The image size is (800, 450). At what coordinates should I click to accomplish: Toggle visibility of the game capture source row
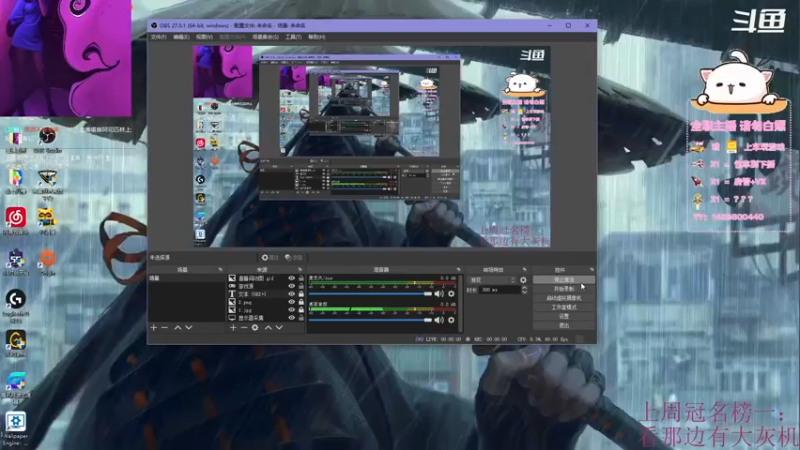pos(291,286)
